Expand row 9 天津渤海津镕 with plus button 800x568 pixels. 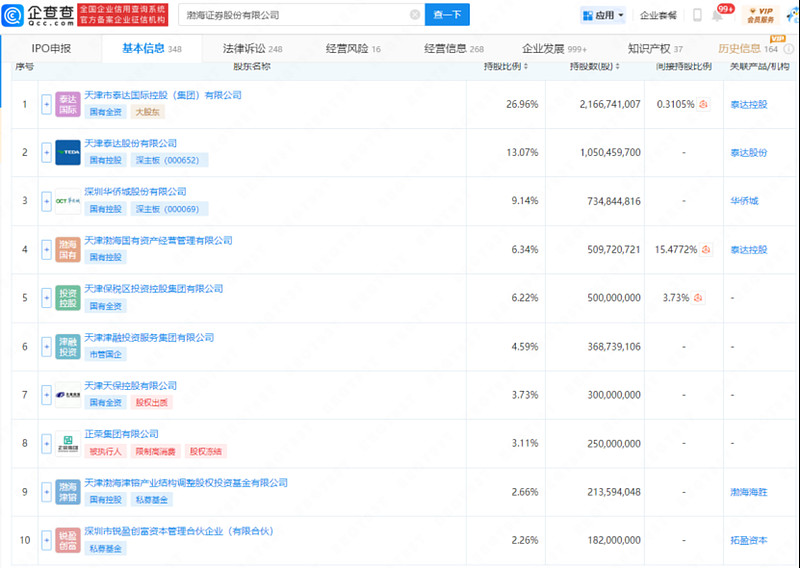pos(46,492)
